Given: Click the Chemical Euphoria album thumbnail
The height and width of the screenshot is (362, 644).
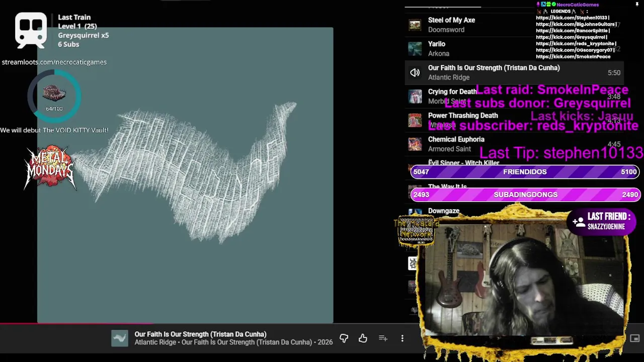Looking at the screenshot, I should tap(415, 144).
